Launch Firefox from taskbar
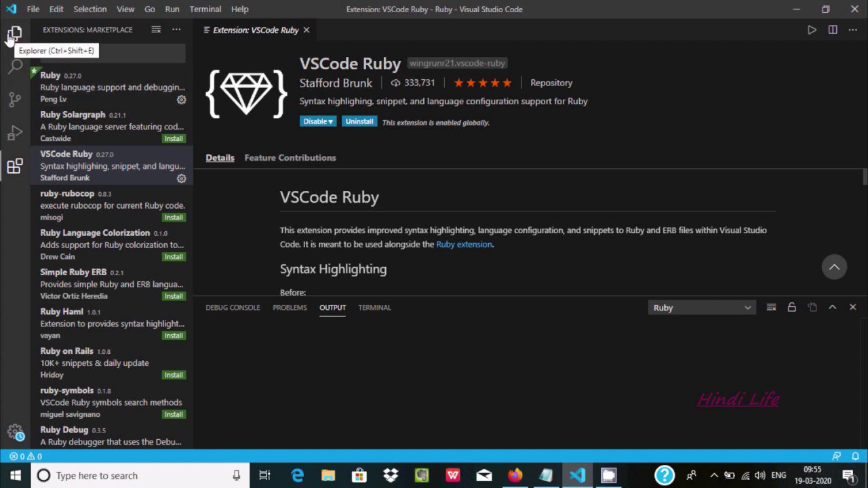868x488 pixels. pyautogui.click(x=515, y=475)
